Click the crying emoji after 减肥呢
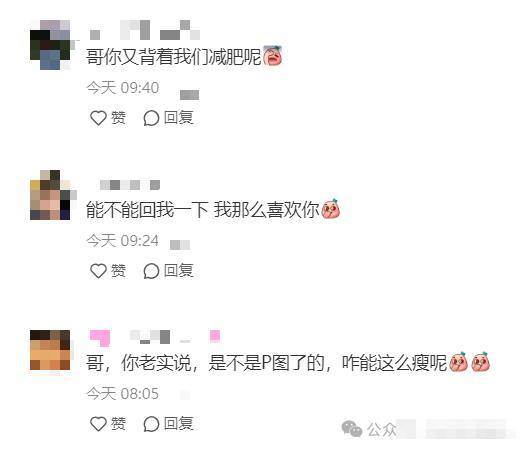 pyautogui.click(x=273, y=55)
